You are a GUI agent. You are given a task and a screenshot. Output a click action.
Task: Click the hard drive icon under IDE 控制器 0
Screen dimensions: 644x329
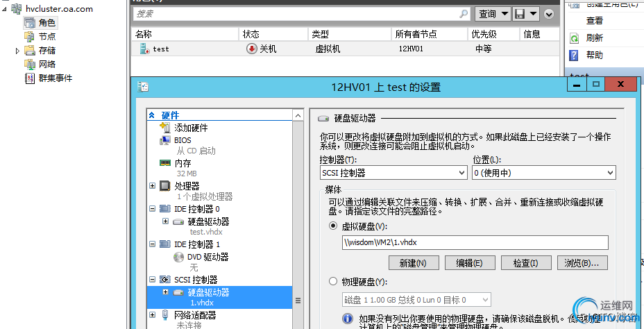click(x=178, y=222)
